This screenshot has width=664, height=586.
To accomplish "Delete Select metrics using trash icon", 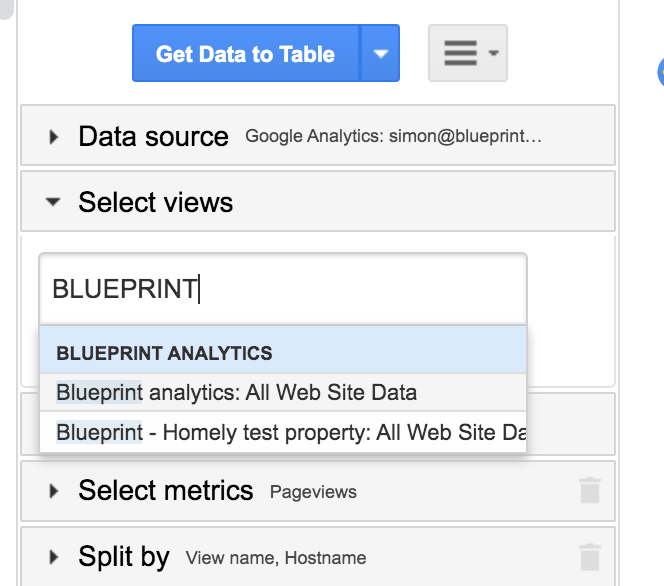I will click(x=590, y=491).
